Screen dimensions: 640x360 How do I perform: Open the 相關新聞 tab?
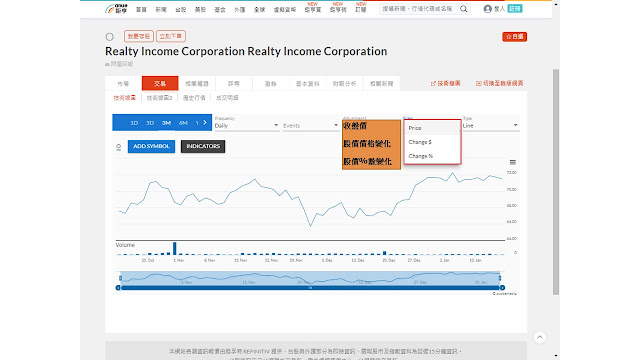point(381,83)
